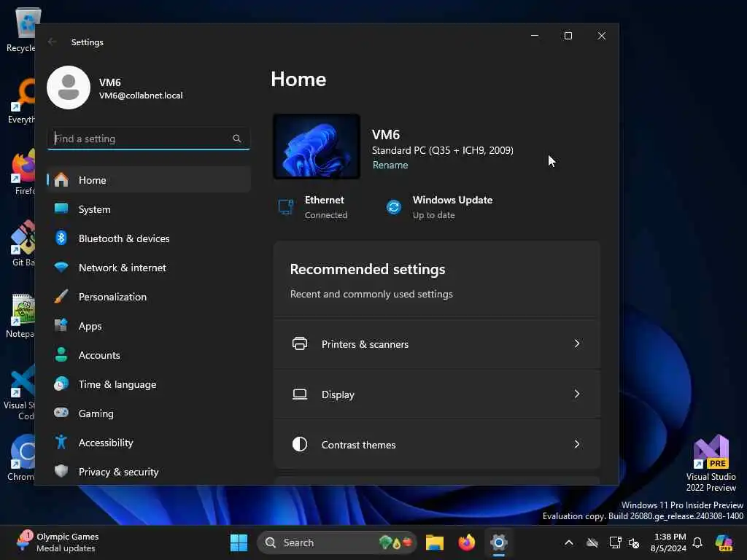Select the Privacy & security shield icon
This screenshot has width=747, height=560.
click(x=61, y=471)
